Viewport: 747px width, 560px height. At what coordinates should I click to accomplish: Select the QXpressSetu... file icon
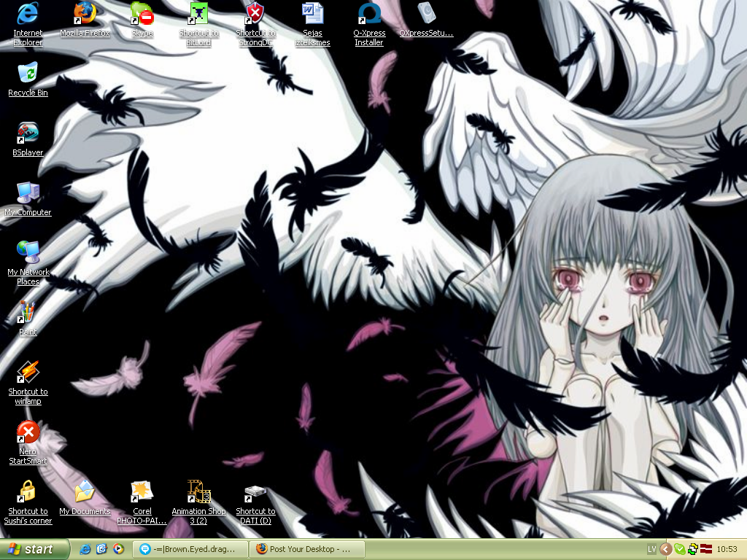click(426, 20)
